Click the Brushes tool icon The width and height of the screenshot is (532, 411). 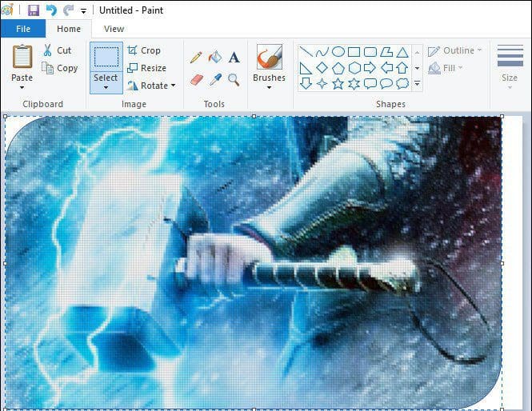click(x=270, y=57)
